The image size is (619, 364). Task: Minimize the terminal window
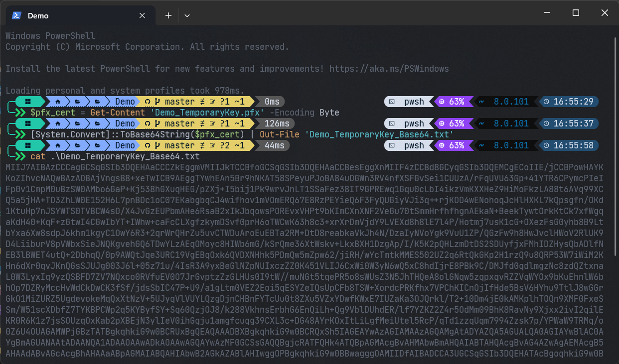547,13
